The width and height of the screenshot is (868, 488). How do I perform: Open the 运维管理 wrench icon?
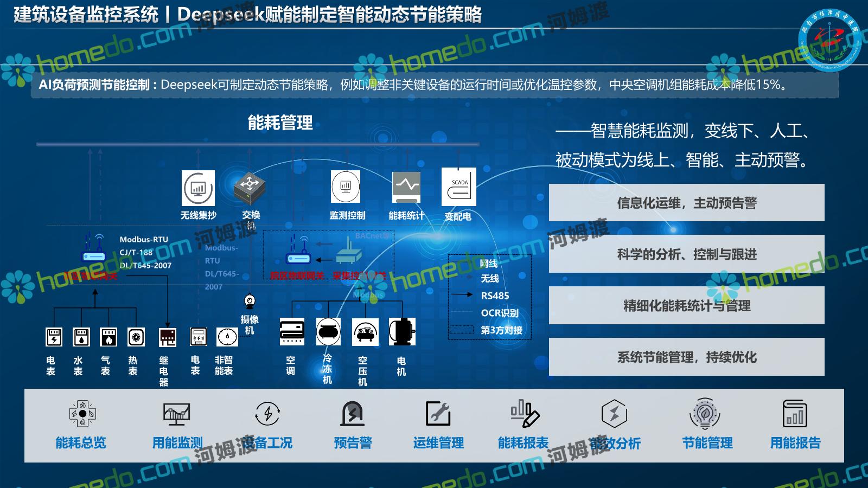[438, 414]
